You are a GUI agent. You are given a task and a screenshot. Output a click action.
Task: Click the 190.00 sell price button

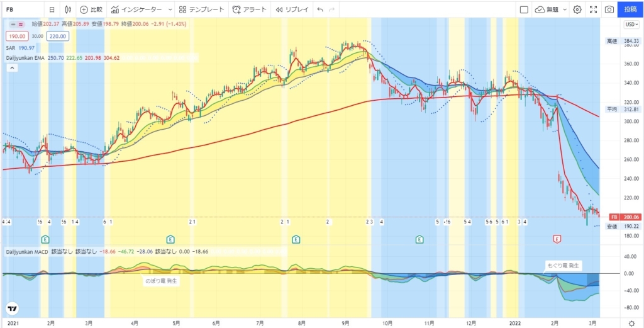[x=16, y=37]
